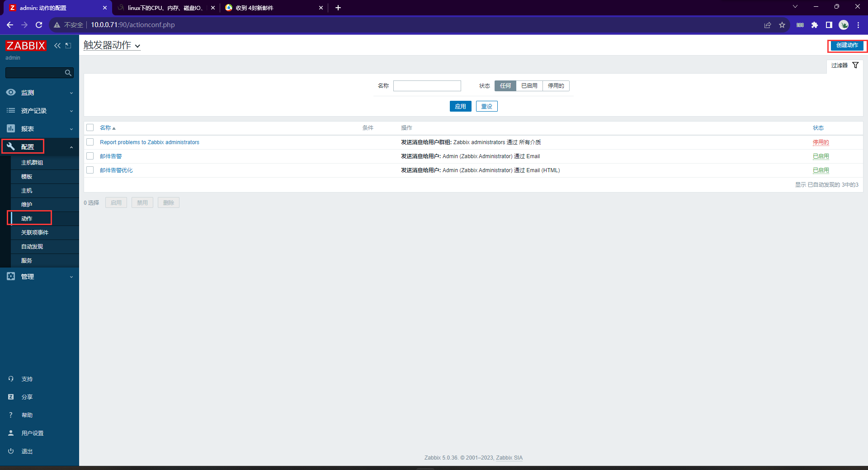Expand the 监测 menu chevron
The width and height of the screenshot is (868, 470).
71,93
